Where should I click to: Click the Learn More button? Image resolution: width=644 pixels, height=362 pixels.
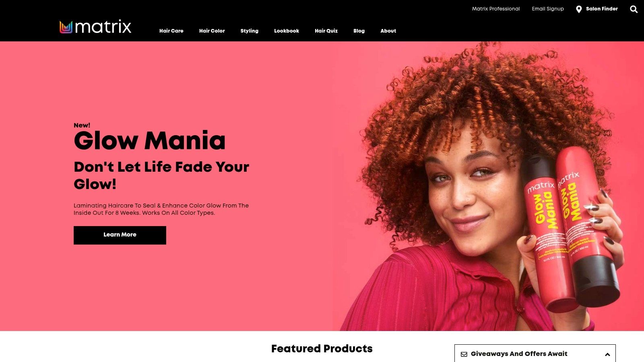120,235
